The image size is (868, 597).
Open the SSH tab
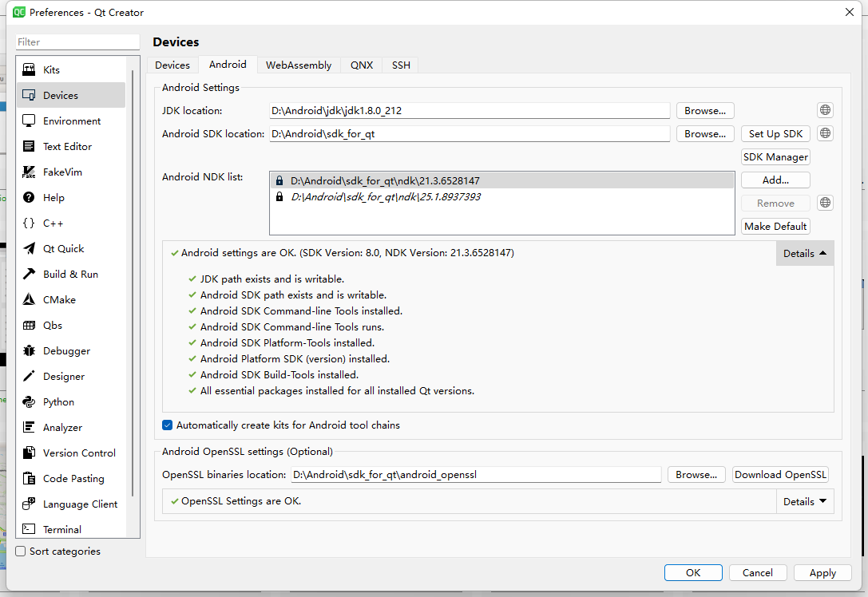point(401,65)
